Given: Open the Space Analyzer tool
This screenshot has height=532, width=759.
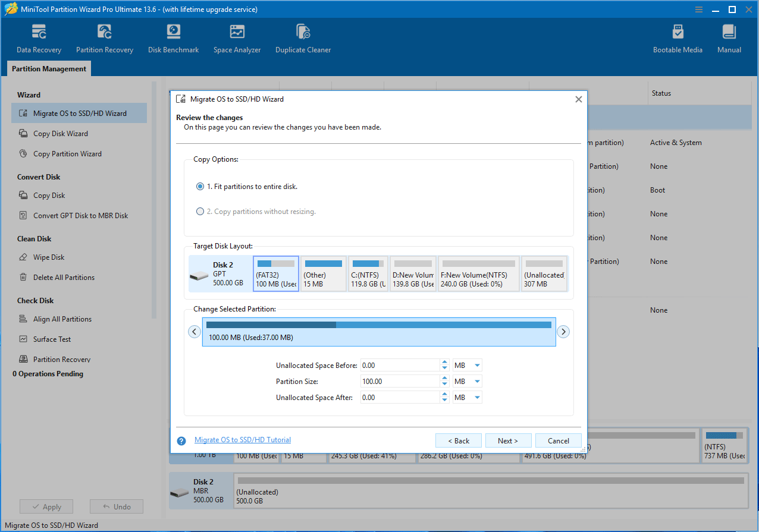Looking at the screenshot, I should tap(237, 39).
